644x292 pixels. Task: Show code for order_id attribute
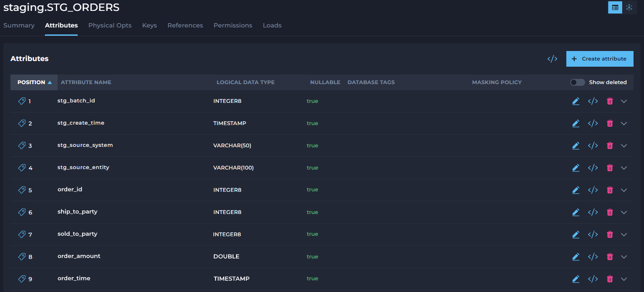coord(593,190)
